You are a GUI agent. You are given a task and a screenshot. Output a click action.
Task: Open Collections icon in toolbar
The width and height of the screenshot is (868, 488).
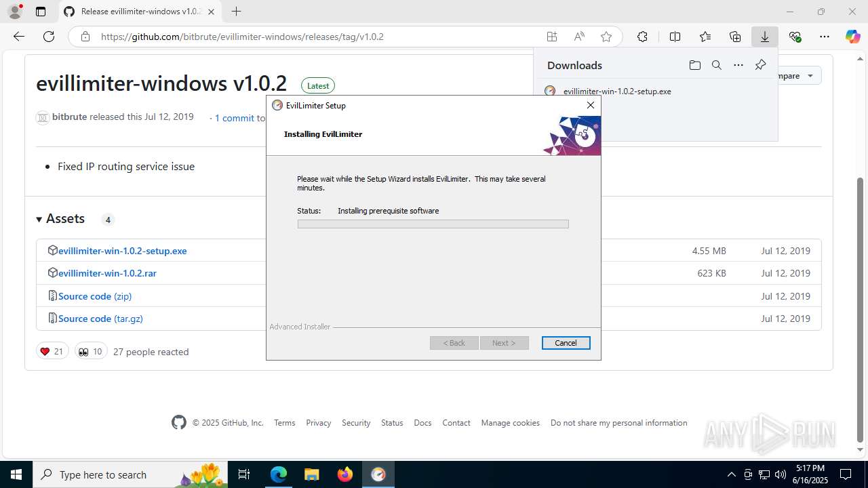[x=735, y=37]
